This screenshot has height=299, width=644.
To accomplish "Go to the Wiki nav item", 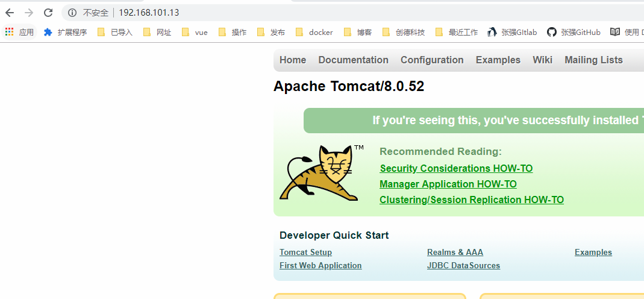I will (542, 60).
